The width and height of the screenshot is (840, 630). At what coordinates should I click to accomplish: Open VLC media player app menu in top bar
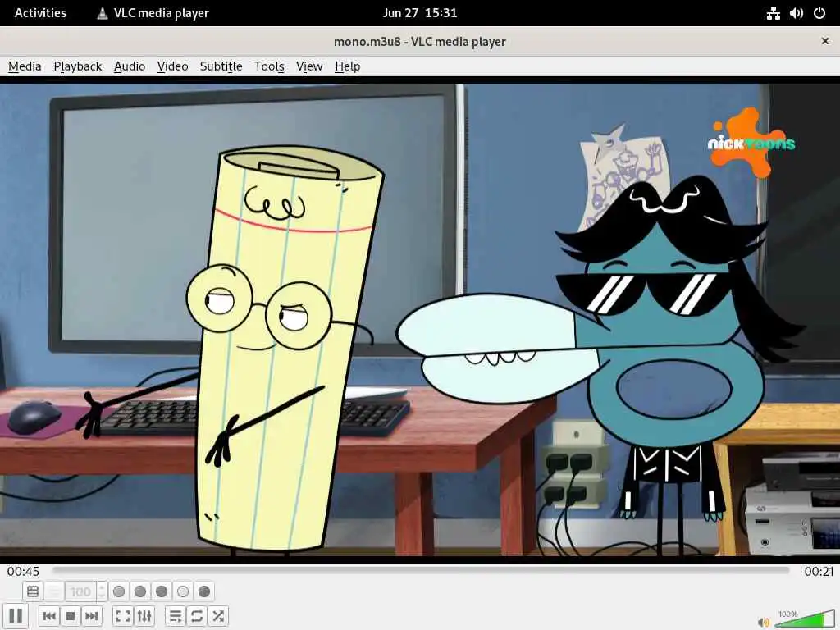(x=153, y=13)
